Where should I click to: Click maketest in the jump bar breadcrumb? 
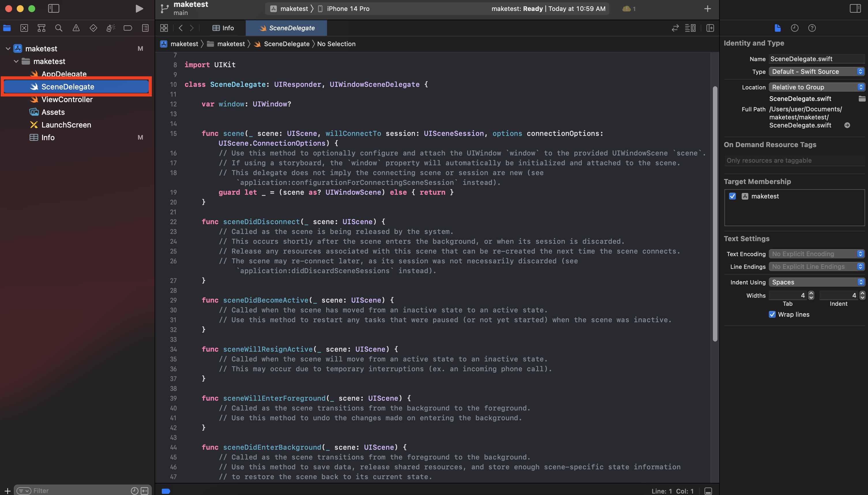184,44
